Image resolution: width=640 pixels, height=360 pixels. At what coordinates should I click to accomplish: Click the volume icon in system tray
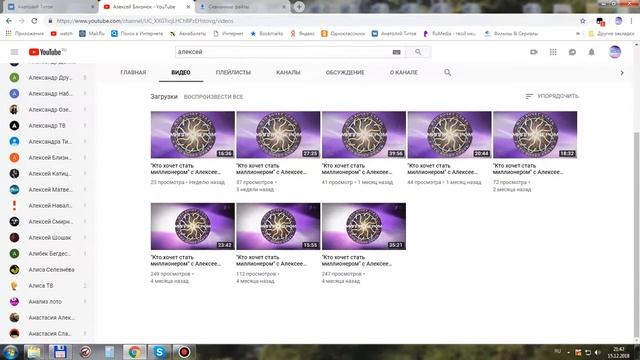coord(598,352)
